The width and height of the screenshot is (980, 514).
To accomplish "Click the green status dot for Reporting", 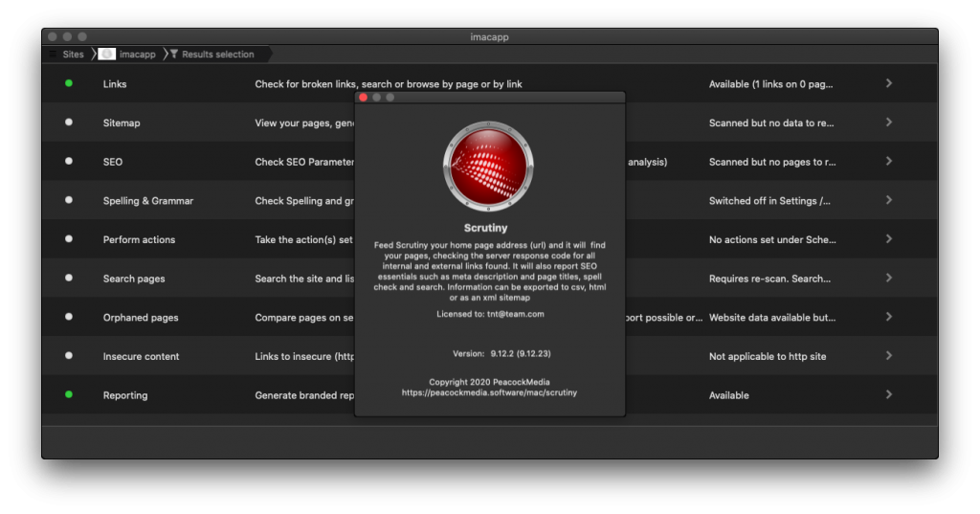I will point(69,394).
